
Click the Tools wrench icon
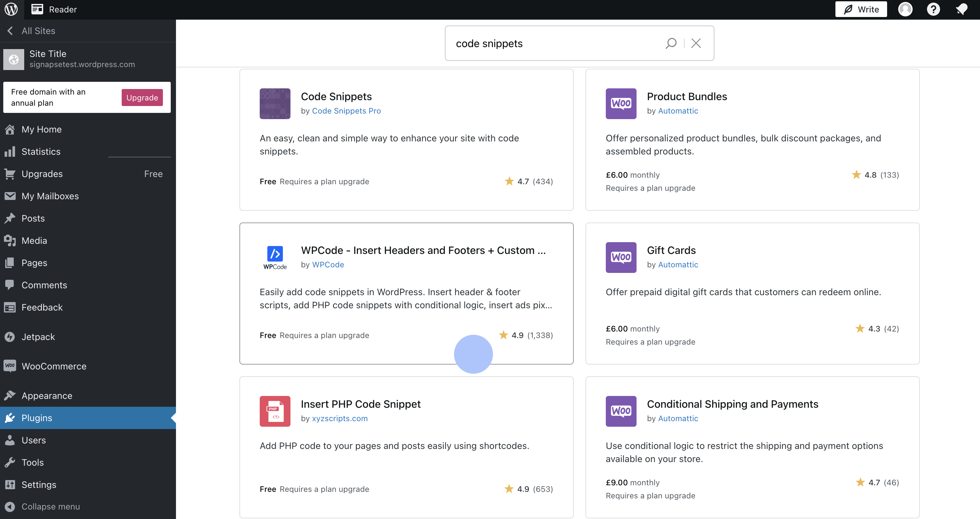pyautogui.click(x=10, y=462)
